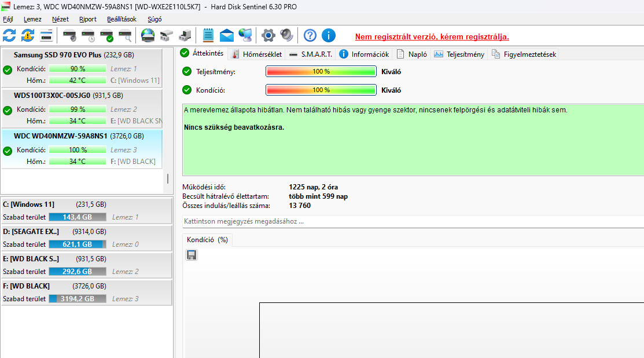Click the disk window toolbar icon
Image resolution: width=644 pixels, height=358 pixels.
coord(46,35)
